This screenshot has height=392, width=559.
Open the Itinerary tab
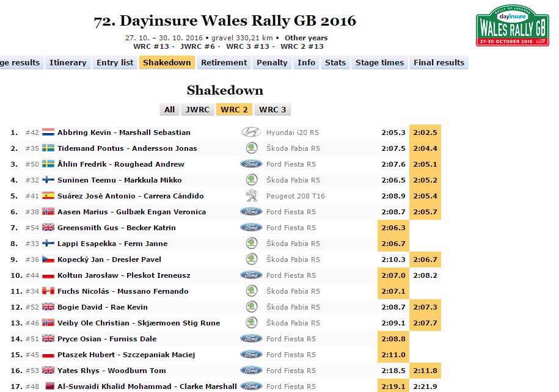pyautogui.click(x=68, y=62)
